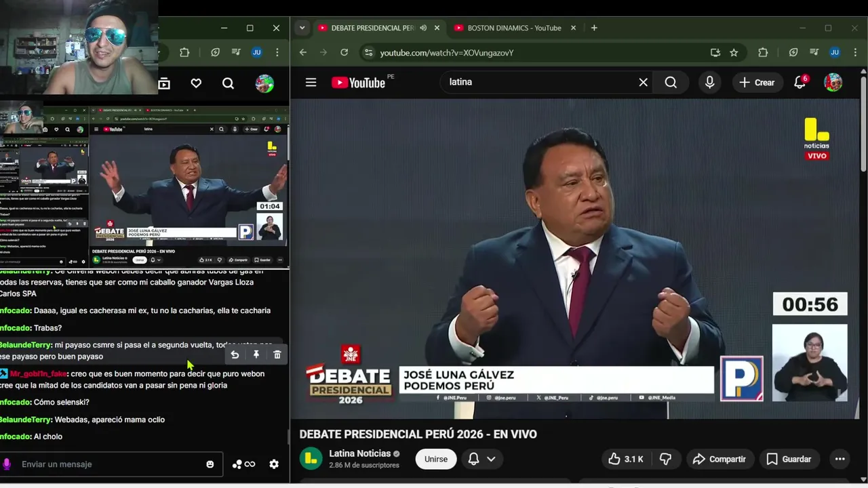Open media controls icon in the left window
The image size is (868, 488).
point(235,52)
